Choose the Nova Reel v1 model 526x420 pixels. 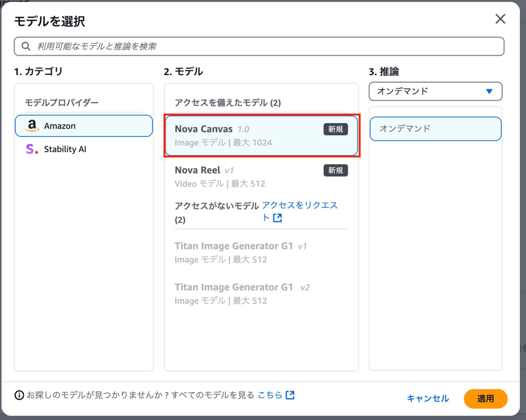(261, 177)
